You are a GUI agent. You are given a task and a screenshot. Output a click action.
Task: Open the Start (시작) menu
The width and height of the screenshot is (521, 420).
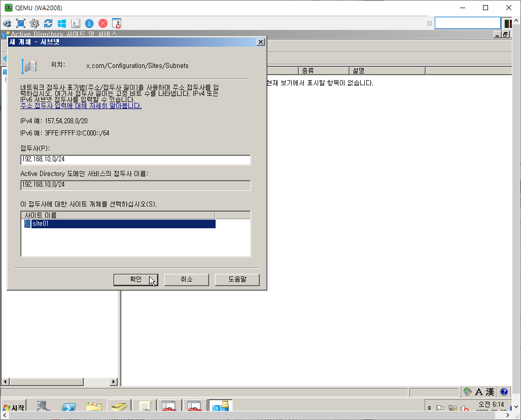coord(14,407)
